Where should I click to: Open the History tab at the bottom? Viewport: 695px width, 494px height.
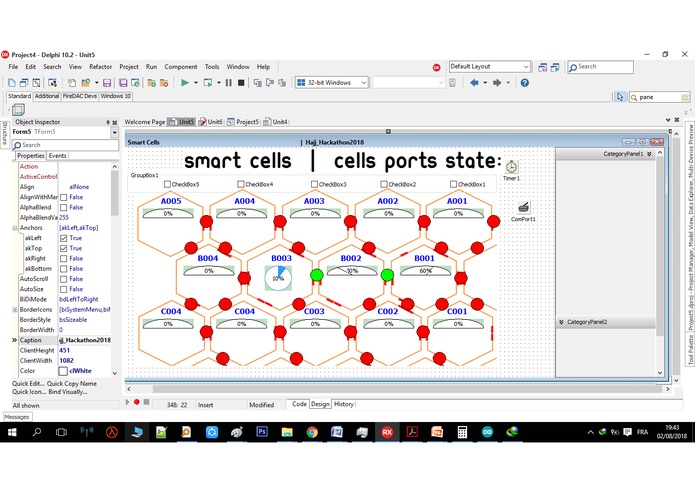pyautogui.click(x=344, y=404)
